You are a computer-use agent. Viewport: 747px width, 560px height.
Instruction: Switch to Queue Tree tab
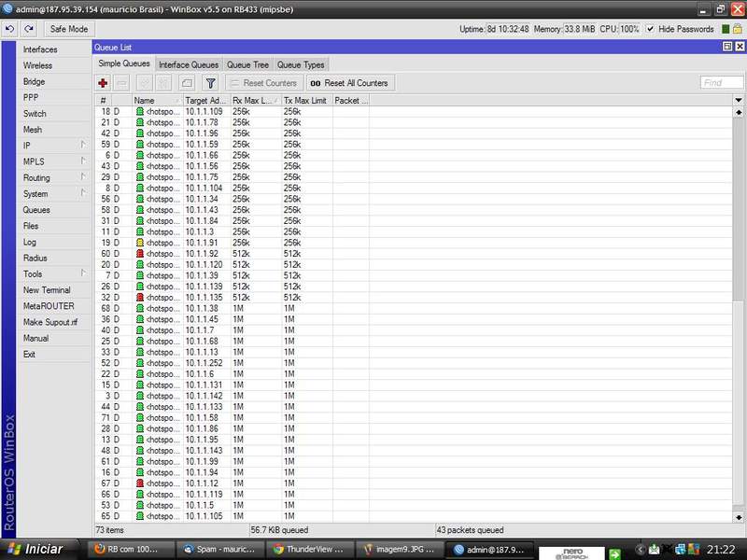[x=247, y=64]
